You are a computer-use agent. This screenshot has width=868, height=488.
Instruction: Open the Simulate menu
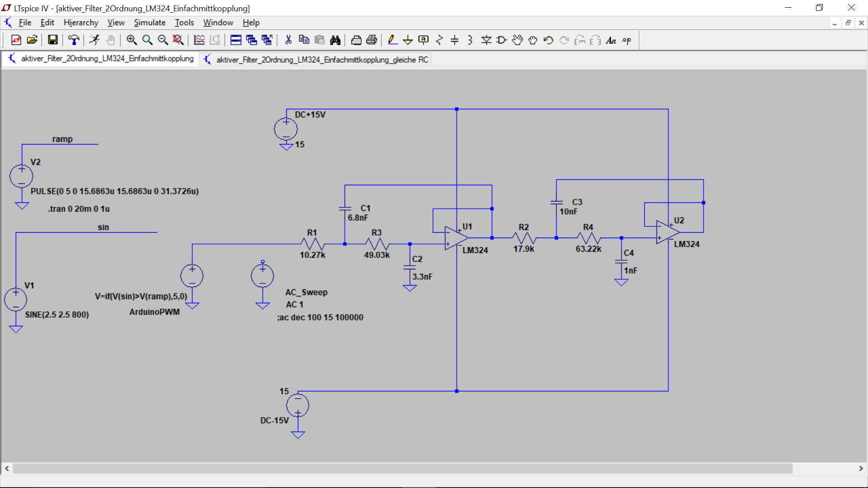(150, 23)
